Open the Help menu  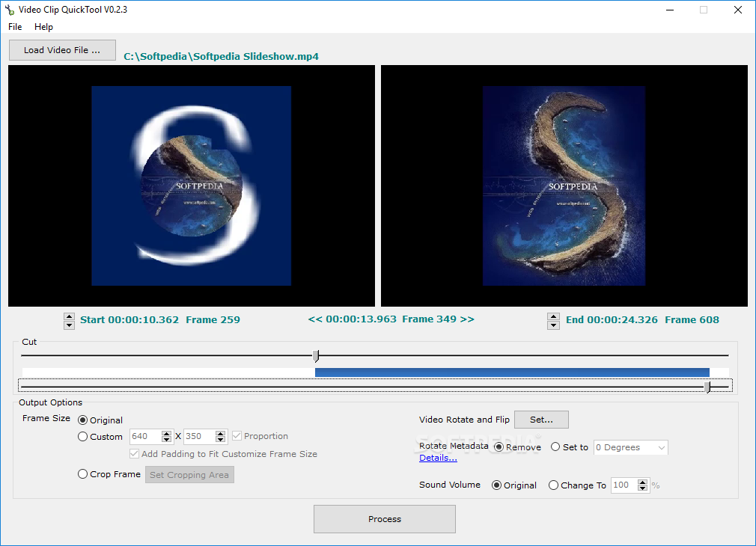[x=43, y=27]
